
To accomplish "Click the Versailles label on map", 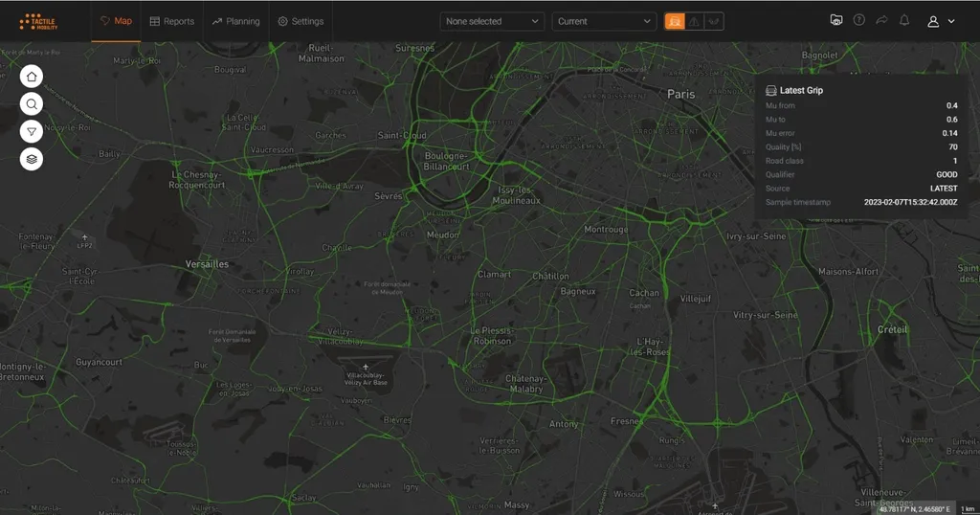I will (207, 264).
